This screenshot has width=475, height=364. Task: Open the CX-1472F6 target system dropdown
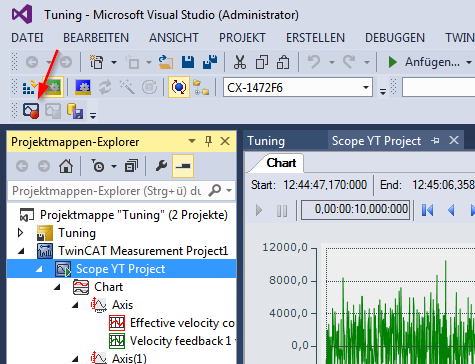click(366, 88)
